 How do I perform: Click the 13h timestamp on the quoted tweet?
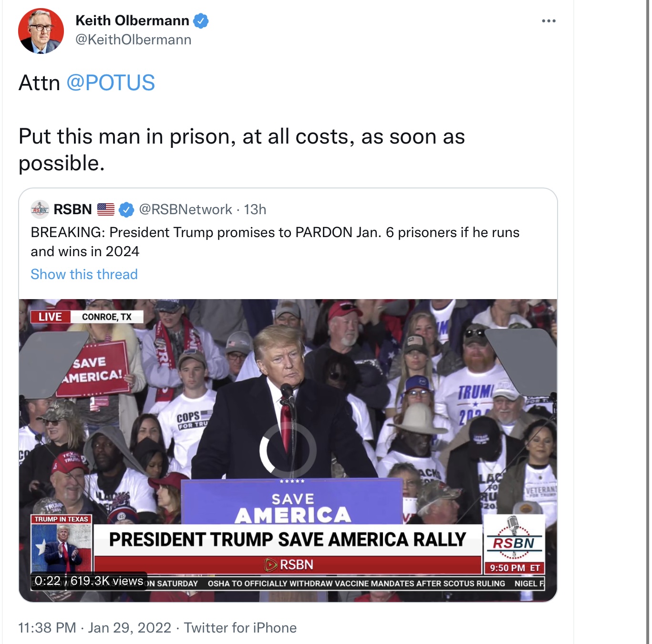coord(255,209)
